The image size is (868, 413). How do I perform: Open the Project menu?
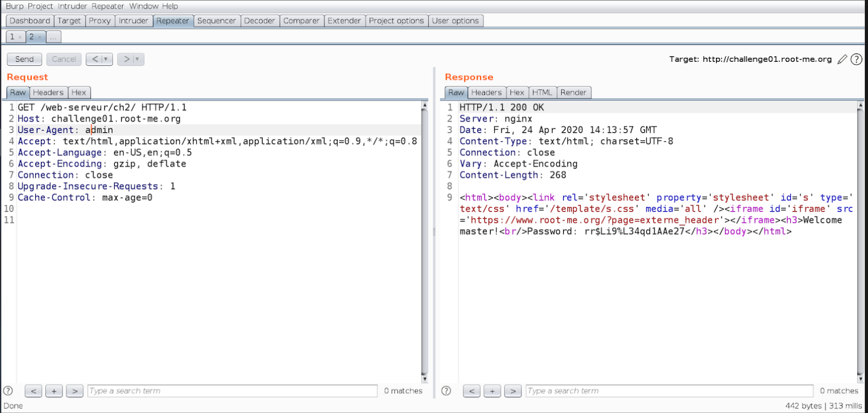(39, 6)
